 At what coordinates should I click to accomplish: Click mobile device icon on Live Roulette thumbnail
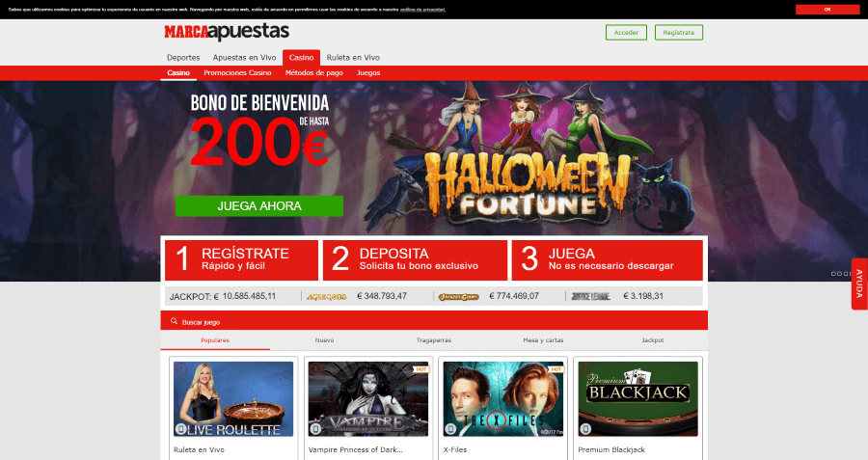pos(180,429)
